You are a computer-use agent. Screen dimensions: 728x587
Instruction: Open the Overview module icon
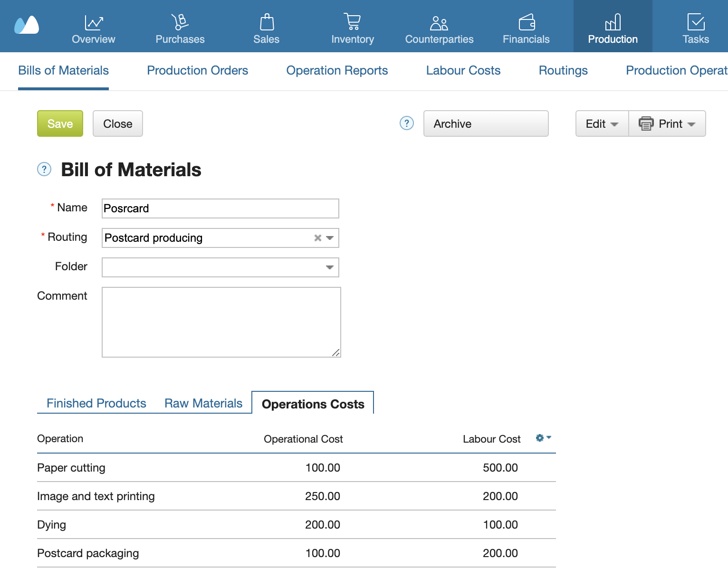[93, 22]
